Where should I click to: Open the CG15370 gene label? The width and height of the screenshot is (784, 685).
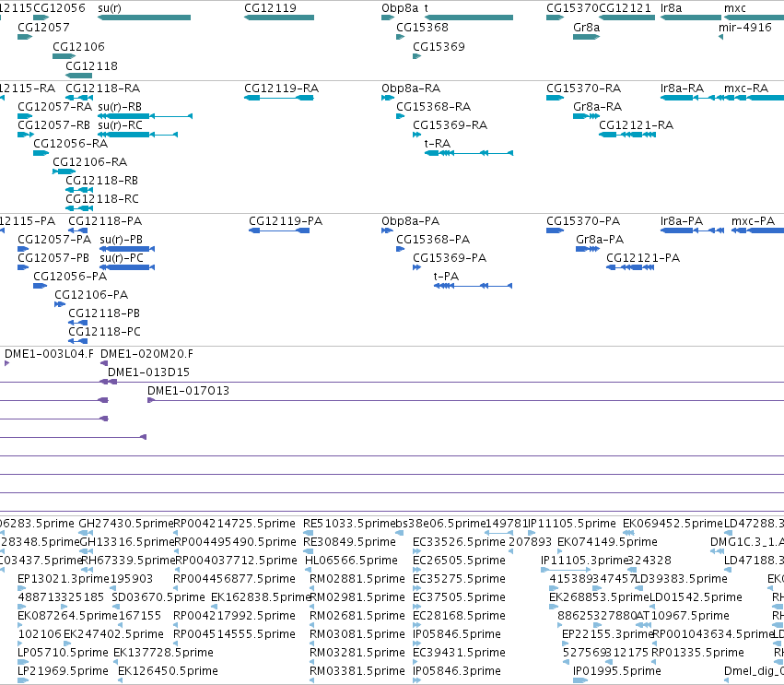[x=572, y=8]
